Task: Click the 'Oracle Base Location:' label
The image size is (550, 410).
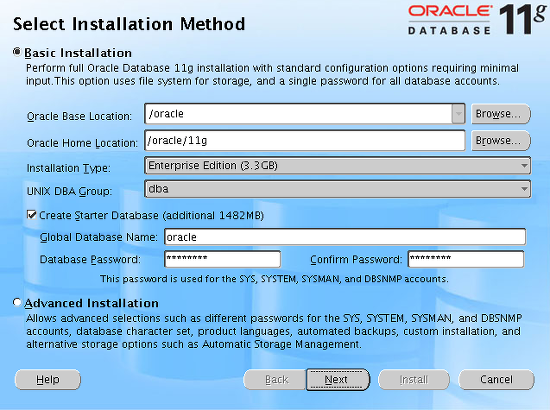Action: click(x=79, y=116)
